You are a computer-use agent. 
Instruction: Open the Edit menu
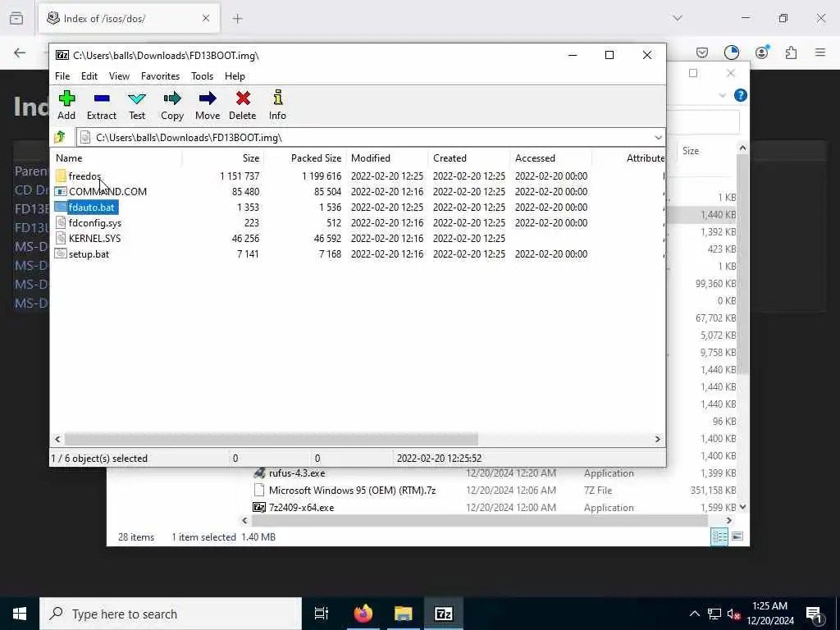89,76
